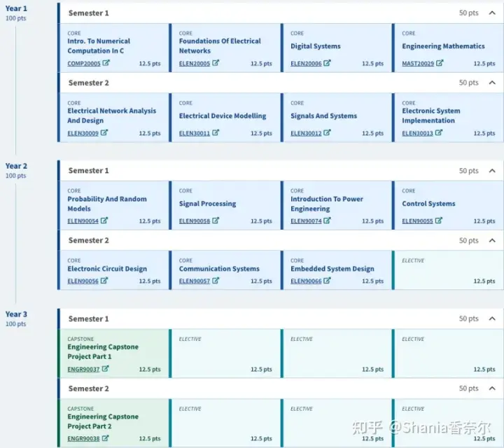Open external link icon beside ELEN30012

(327, 132)
